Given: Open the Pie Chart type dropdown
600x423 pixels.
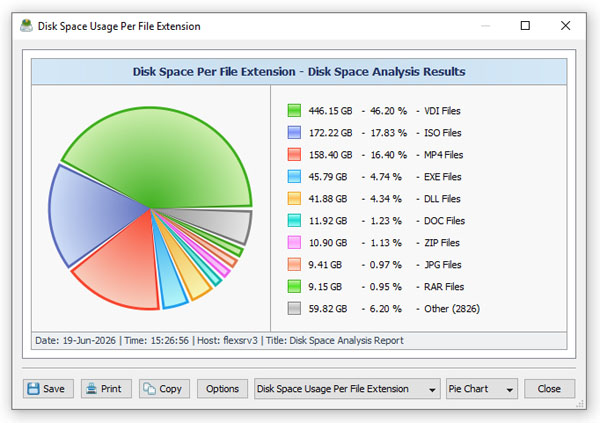Looking at the screenshot, I should (x=481, y=389).
